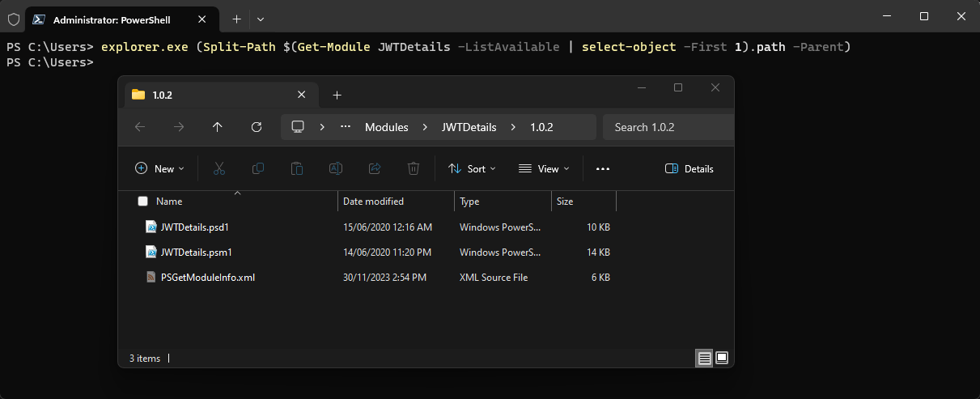Close the Administrator: PowerShell tab
980x399 pixels.
(x=204, y=19)
